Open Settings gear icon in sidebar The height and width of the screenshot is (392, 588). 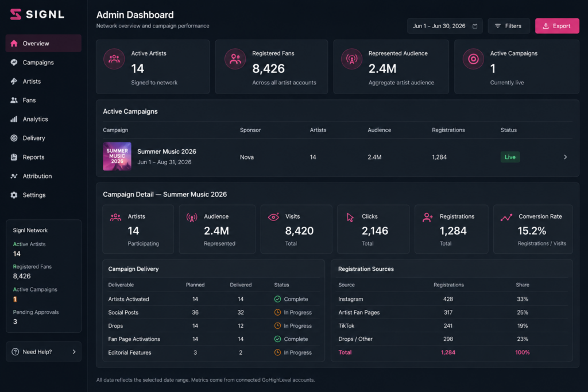click(x=14, y=195)
